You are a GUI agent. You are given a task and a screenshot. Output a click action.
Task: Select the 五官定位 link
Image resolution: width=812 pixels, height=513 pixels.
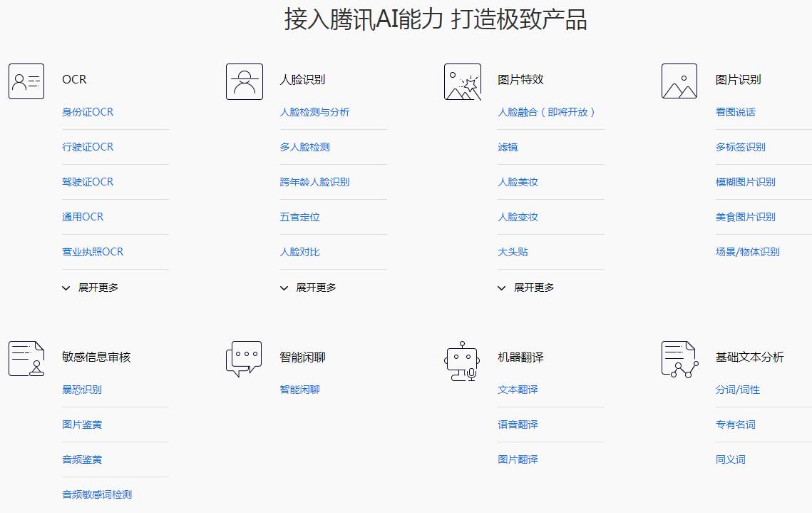click(x=300, y=217)
